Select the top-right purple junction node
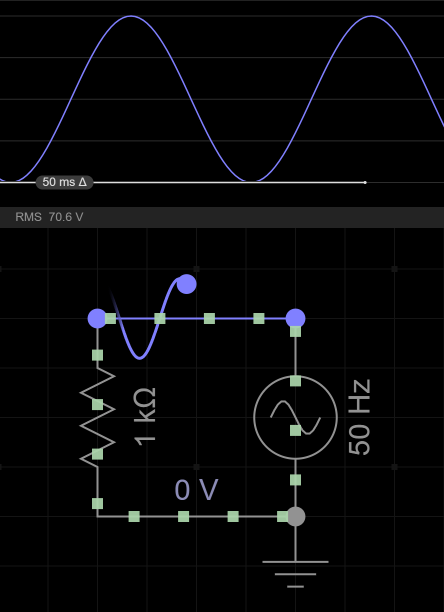This screenshot has width=444, height=612. [295, 318]
